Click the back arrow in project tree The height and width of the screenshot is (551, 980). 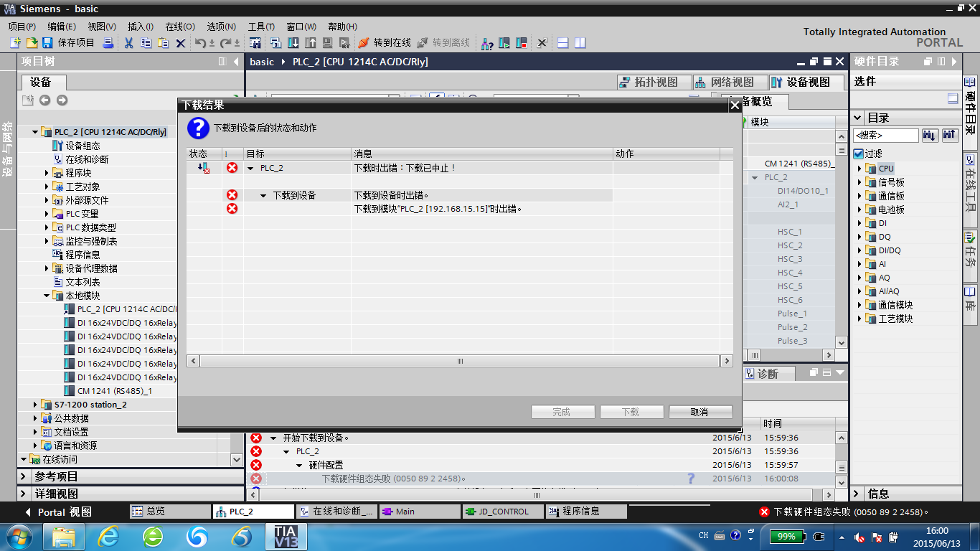pyautogui.click(x=44, y=100)
